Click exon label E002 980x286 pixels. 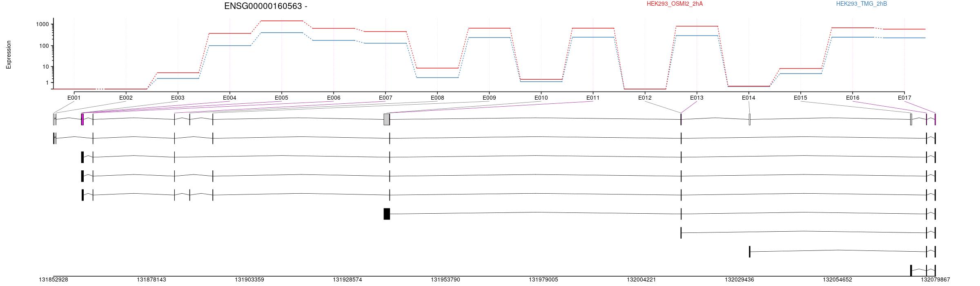pos(126,98)
